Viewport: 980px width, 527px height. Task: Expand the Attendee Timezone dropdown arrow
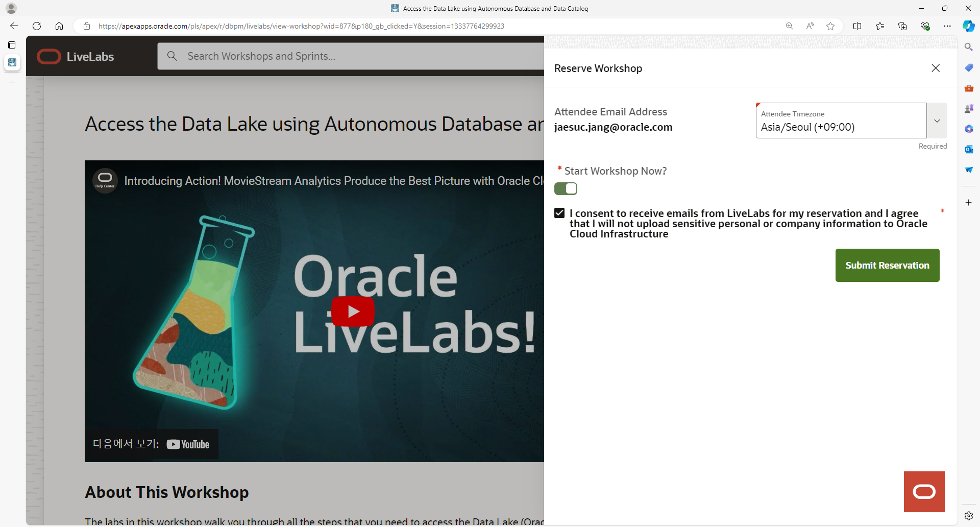tap(937, 121)
